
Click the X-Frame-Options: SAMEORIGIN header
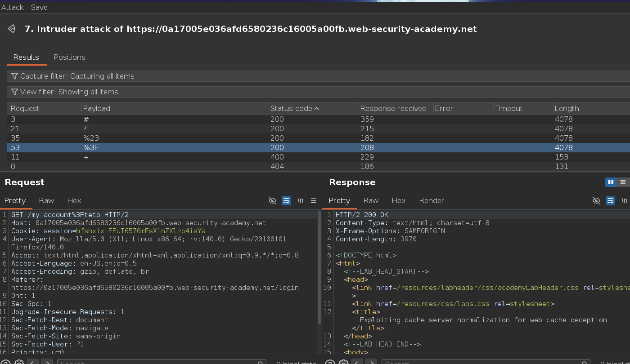pos(390,231)
